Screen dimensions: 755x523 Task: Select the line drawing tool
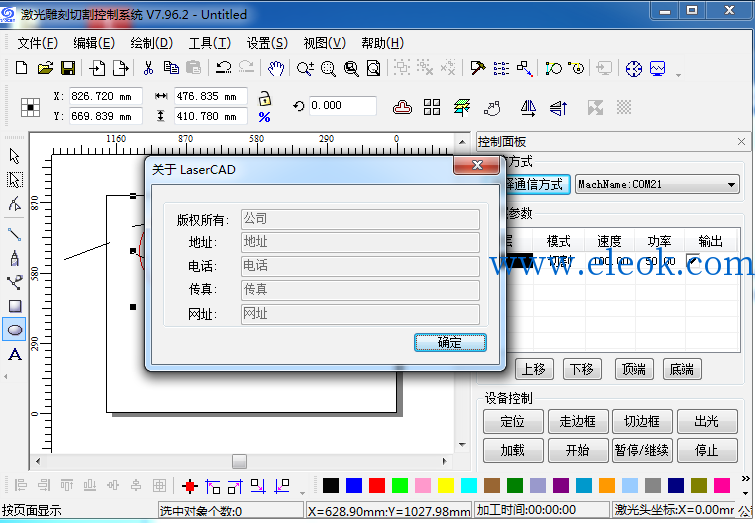(14, 234)
